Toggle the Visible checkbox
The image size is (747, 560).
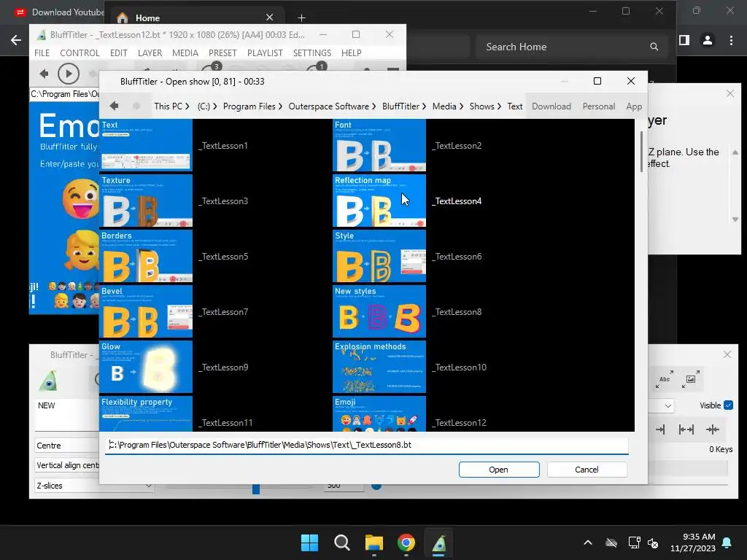728,405
